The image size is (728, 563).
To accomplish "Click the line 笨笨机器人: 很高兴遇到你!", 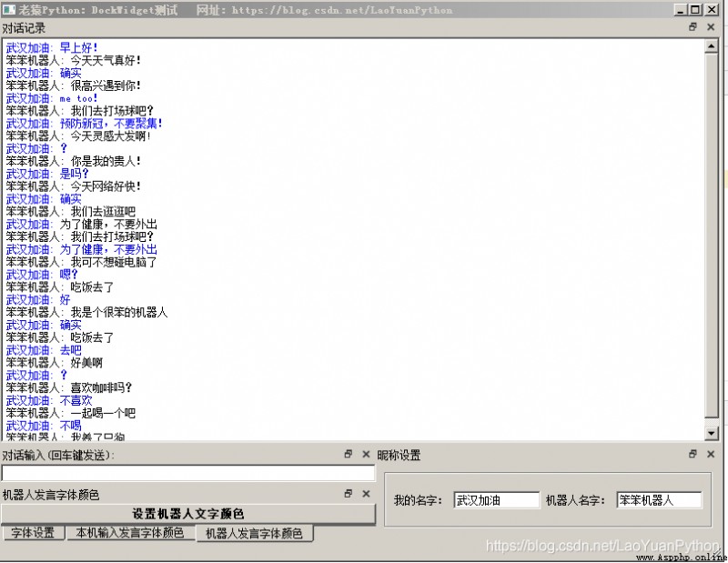I will [73, 85].
